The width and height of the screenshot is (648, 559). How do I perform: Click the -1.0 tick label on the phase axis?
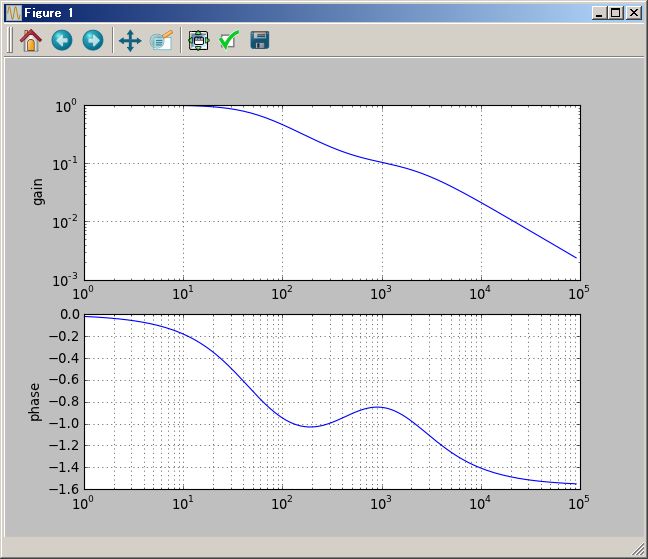pos(64,423)
